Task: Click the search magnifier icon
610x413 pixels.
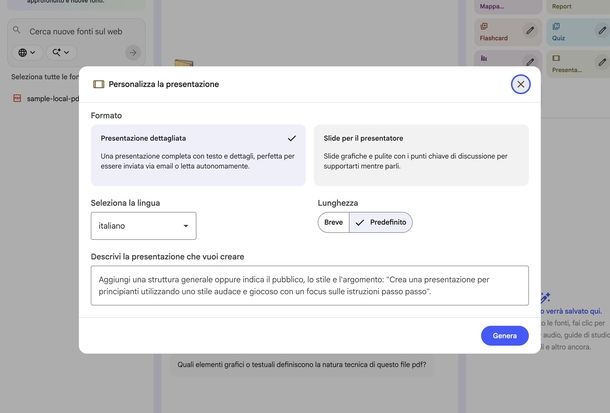Action: pyautogui.click(x=17, y=31)
